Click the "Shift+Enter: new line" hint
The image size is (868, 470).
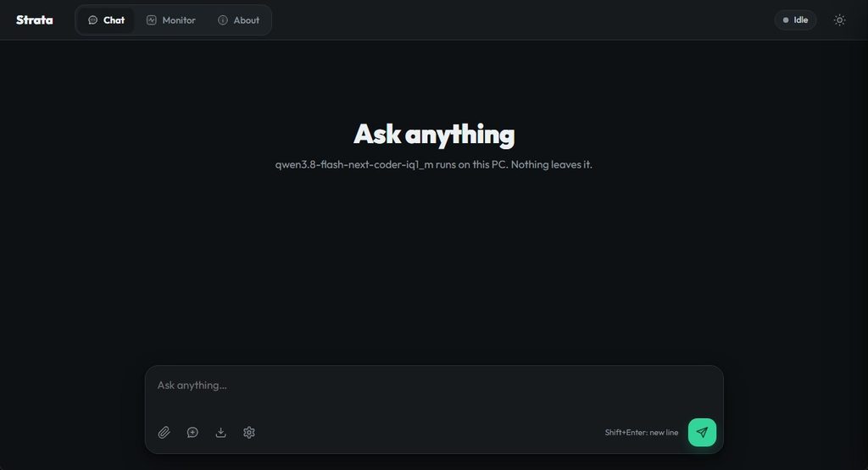[x=641, y=433]
